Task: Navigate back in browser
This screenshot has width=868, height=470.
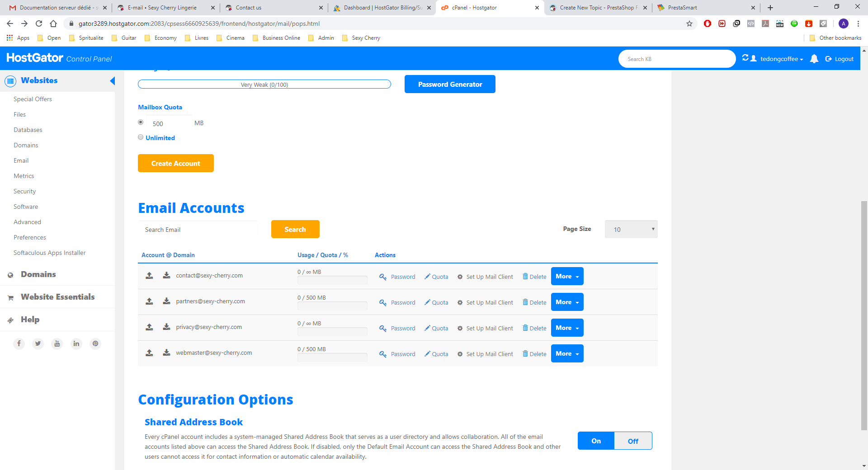Action: 10,23
